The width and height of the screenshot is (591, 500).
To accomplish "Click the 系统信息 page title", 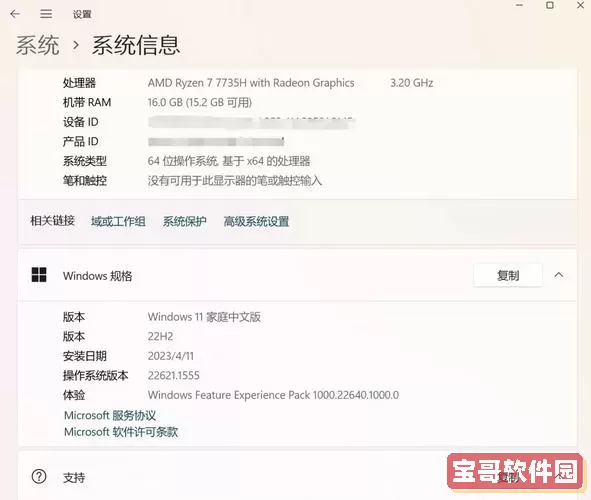I will [136, 45].
